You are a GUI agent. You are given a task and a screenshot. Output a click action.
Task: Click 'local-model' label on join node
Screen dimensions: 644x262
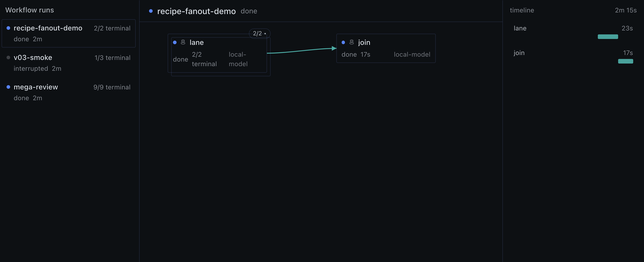point(412,54)
